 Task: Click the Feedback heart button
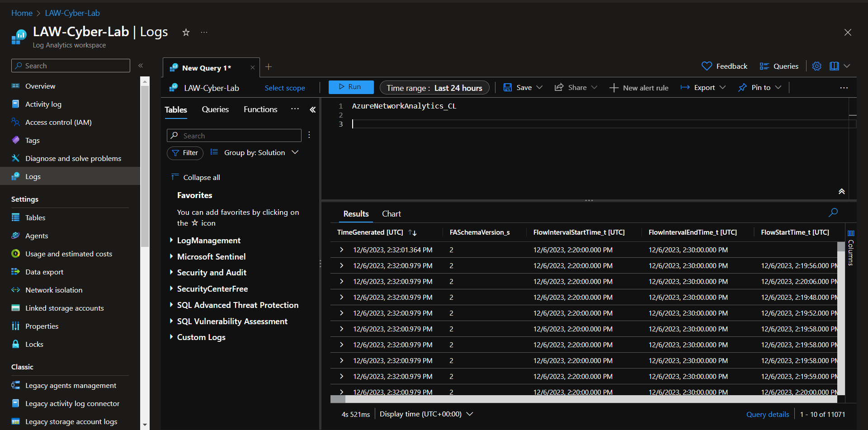pyautogui.click(x=724, y=66)
